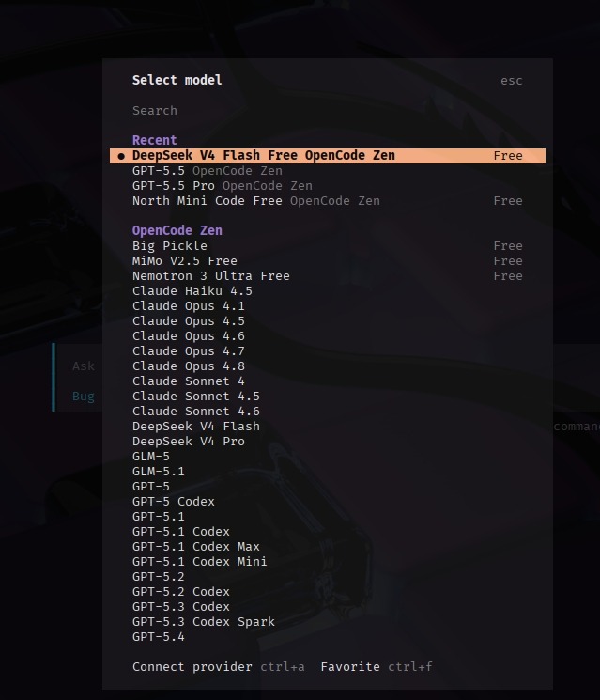This screenshot has height=700, width=600.
Task: Select GPT-5.5 Pro OpenCode Zen
Action: pyautogui.click(x=328, y=186)
